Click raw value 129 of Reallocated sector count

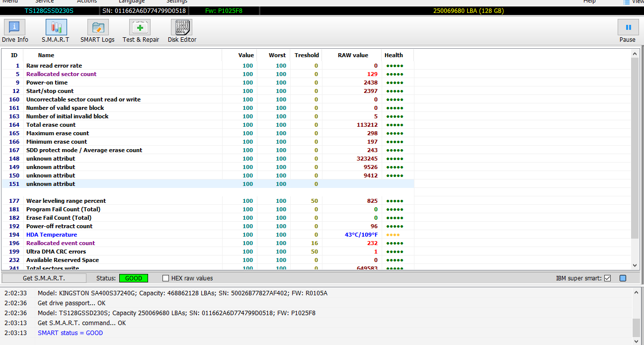pos(372,74)
